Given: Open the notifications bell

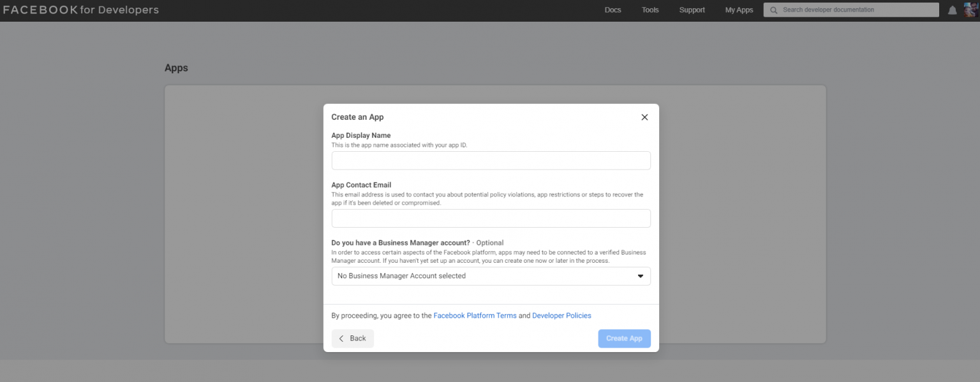Looking at the screenshot, I should (x=951, y=10).
